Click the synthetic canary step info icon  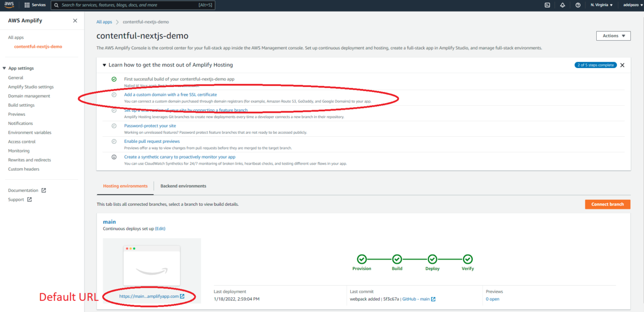tap(114, 157)
